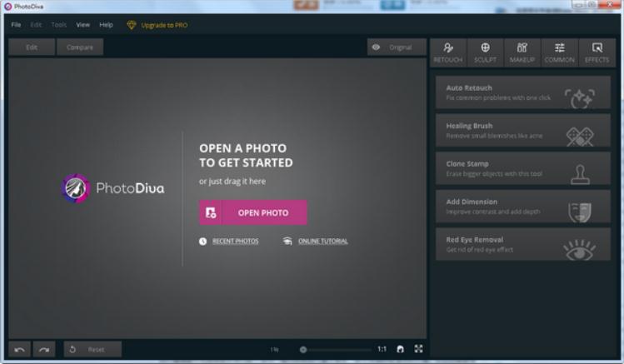The height and width of the screenshot is (364, 624).
Task: Toggle the Original view eye button
Action: pyautogui.click(x=396, y=47)
